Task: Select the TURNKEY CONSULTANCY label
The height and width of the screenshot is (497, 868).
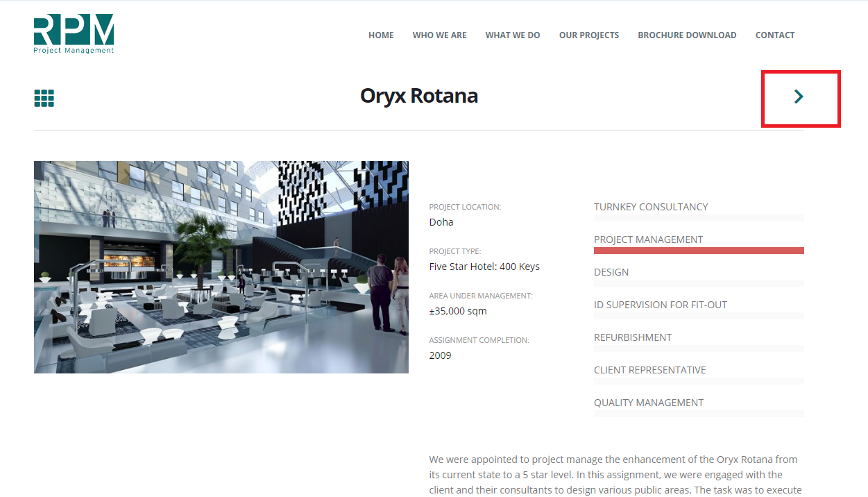Action: [x=651, y=207]
